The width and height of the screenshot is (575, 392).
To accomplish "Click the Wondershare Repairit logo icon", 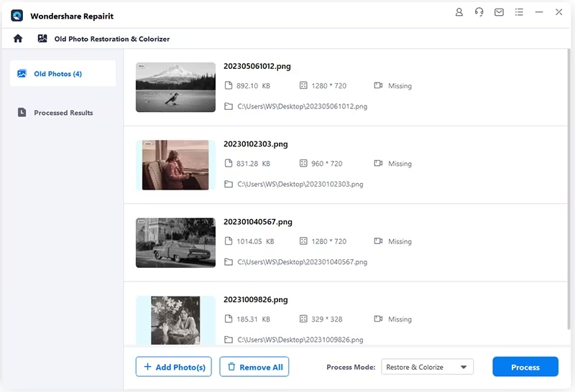I will [17, 16].
